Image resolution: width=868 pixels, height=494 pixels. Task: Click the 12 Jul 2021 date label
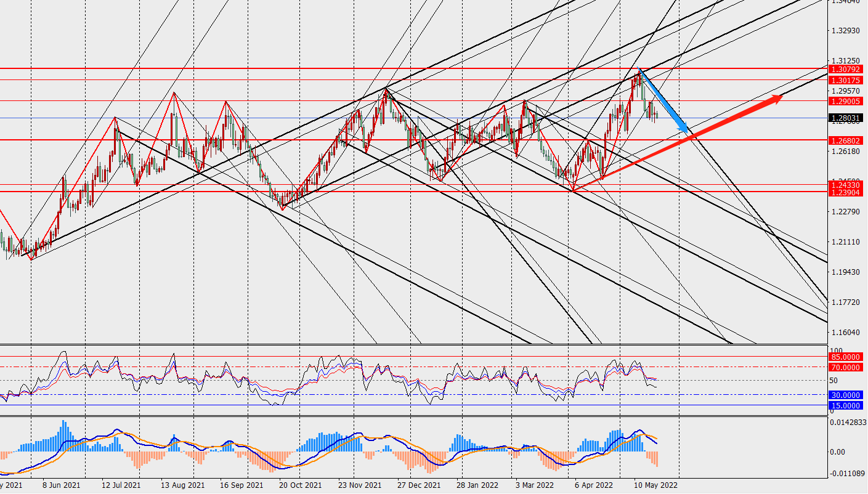(121, 485)
